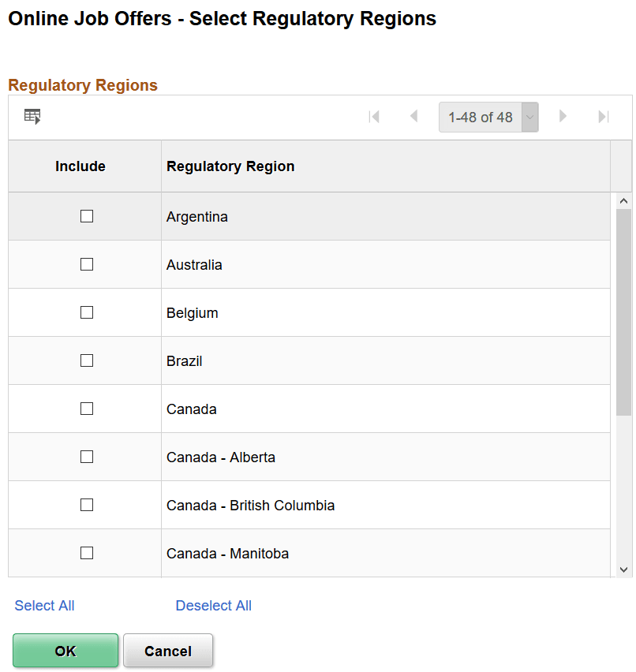Click the Deselect All link
This screenshot has width=636, height=672.
click(x=213, y=605)
